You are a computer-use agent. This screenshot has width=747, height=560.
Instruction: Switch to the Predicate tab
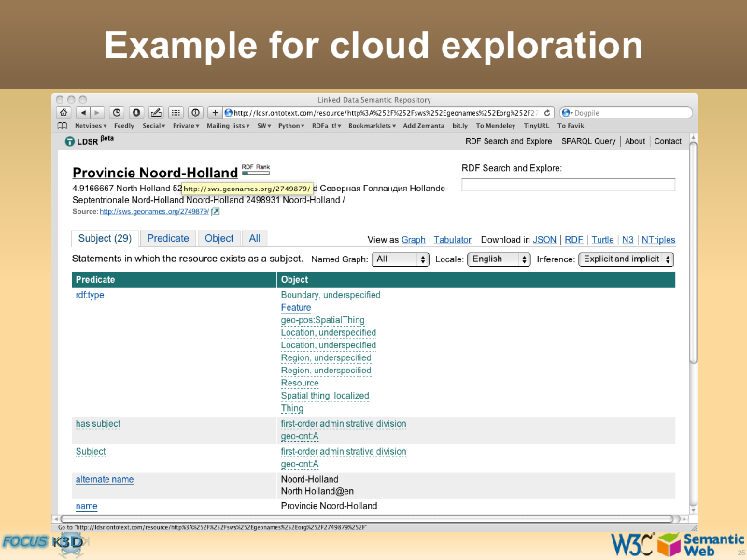click(168, 239)
